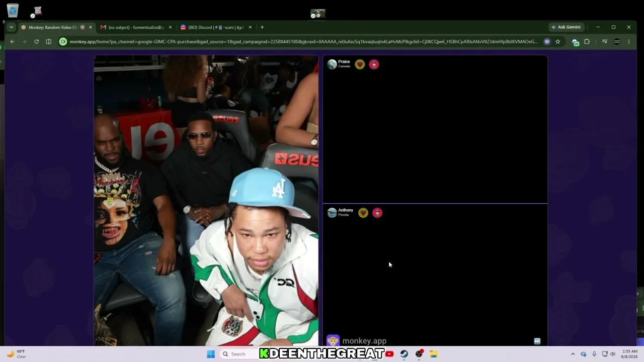Expand the tab search dropdown arrow
This screenshot has height=362, width=644.
pyautogui.click(x=11, y=27)
